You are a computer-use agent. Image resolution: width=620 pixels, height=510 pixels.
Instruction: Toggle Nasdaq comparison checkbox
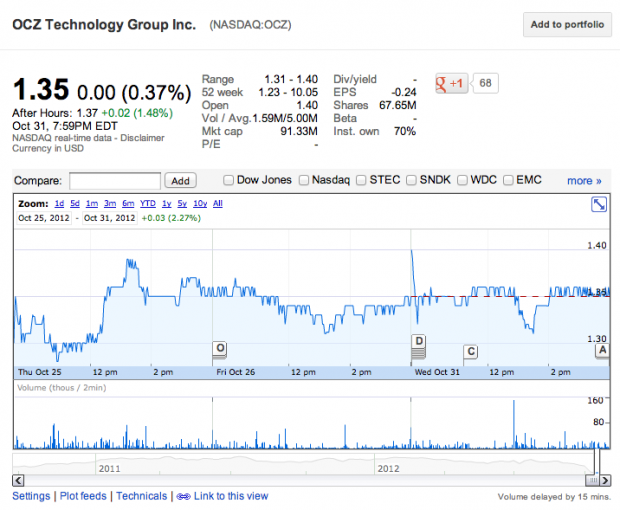click(304, 180)
